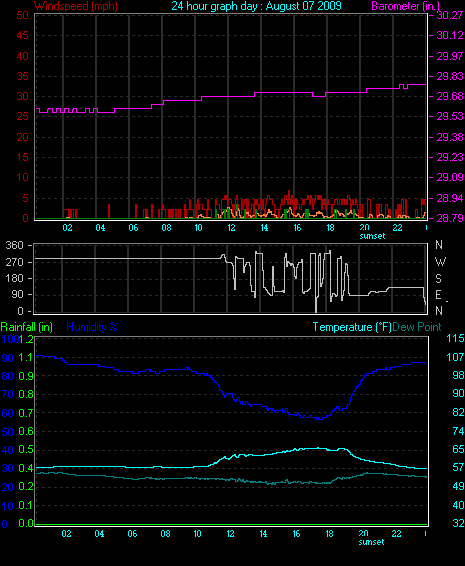
Task: Click the 115 temperature scale value
Action: click(455, 338)
